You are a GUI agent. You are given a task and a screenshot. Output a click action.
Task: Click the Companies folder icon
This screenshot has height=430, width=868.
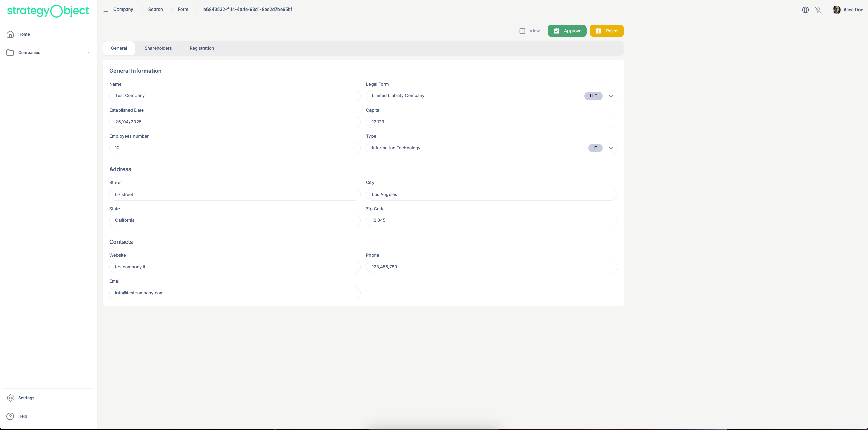10,53
